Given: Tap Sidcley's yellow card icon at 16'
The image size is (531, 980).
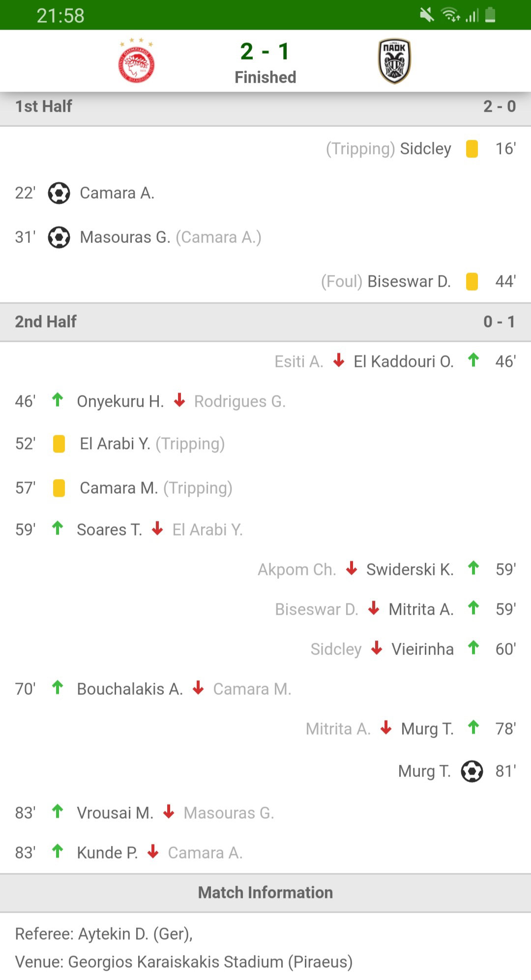Looking at the screenshot, I should click(x=472, y=148).
